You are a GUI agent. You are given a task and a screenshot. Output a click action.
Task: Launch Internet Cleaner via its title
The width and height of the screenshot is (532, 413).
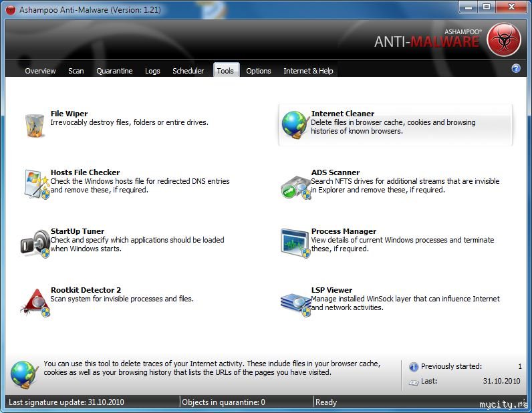click(343, 114)
